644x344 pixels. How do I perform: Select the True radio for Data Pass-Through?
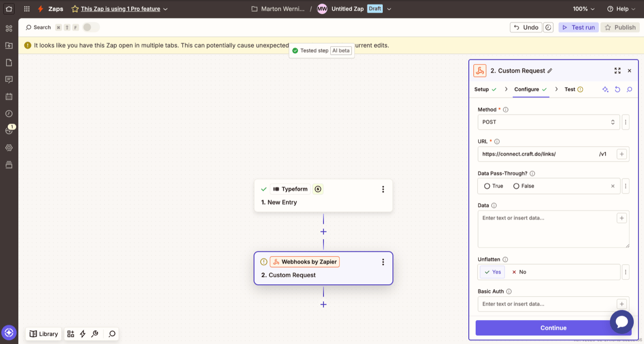click(x=487, y=186)
